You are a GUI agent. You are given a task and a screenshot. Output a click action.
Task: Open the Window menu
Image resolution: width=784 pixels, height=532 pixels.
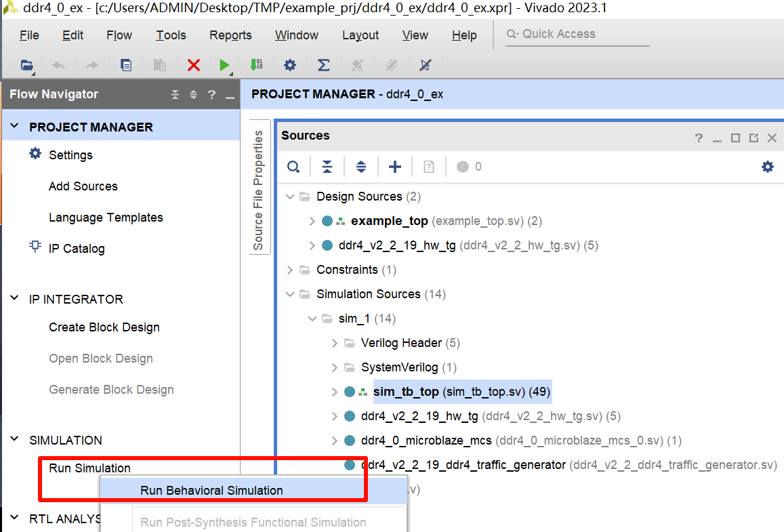click(x=297, y=35)
